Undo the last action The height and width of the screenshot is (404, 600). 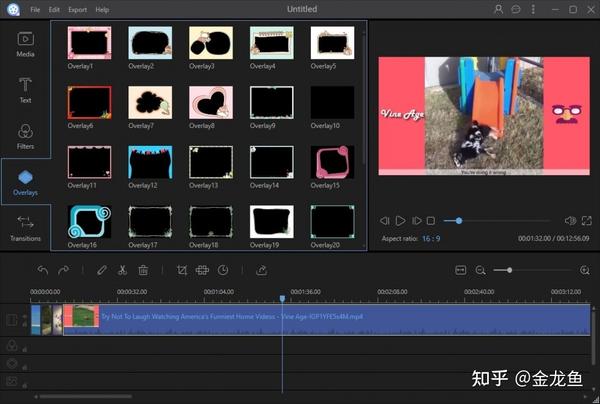(43, 270)
